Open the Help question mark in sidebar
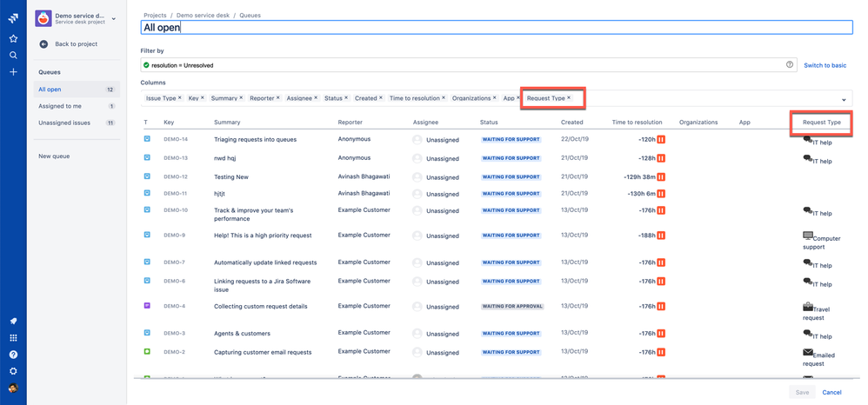Screen dimensions: 868x405 tap(13, 355)
